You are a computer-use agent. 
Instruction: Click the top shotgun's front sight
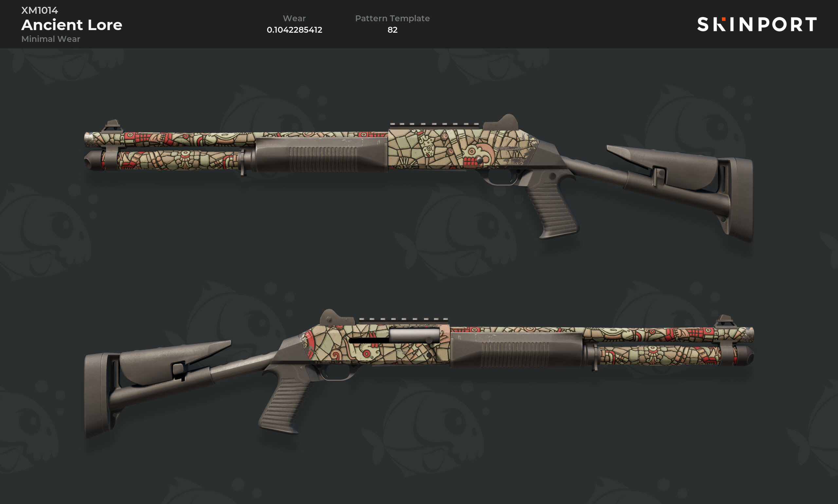click(113, 126)
